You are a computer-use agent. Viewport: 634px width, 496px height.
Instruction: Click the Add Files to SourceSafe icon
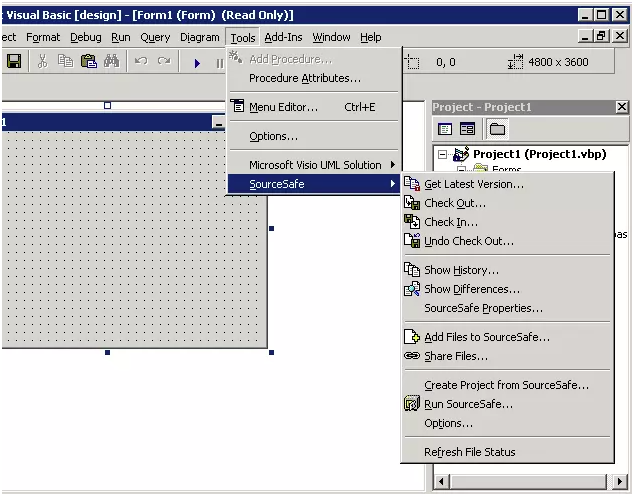tap(412, 337)
